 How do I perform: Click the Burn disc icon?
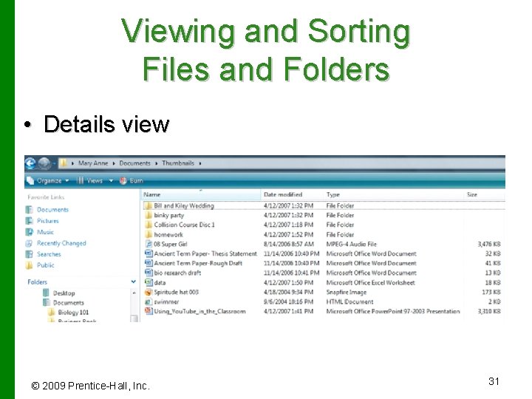tap(123, 180)
